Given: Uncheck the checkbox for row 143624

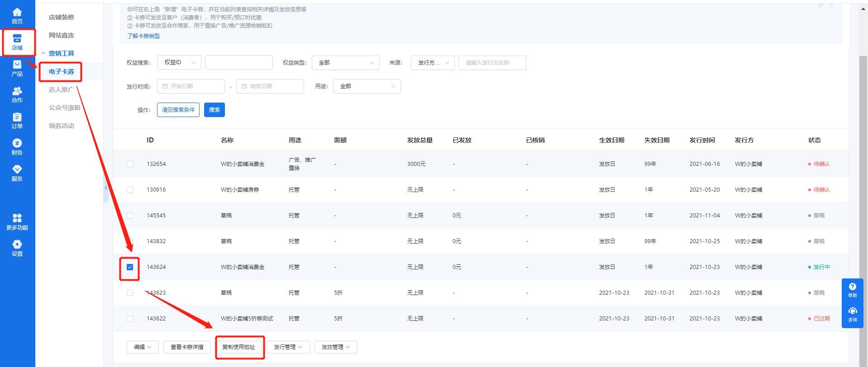Looking at the screenshot, I should pos(130,267).
